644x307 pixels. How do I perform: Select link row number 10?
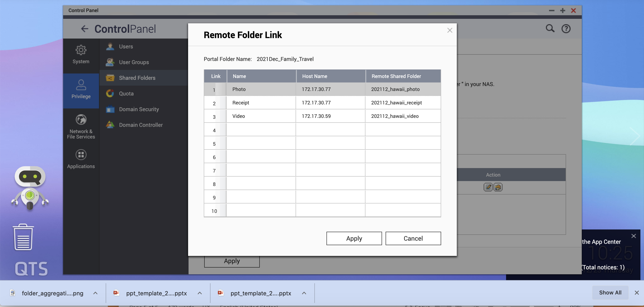tap(215, 210)
